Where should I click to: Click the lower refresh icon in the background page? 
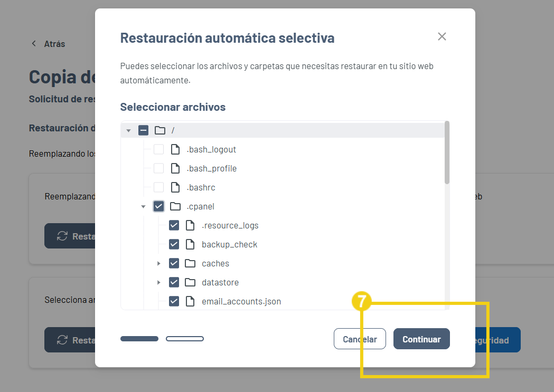point(62,340)
